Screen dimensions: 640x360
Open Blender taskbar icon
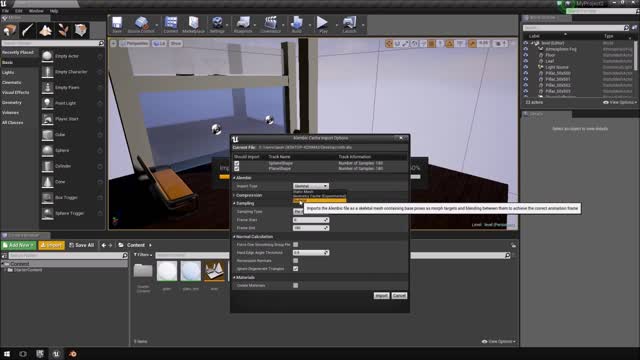pos(73,354)
